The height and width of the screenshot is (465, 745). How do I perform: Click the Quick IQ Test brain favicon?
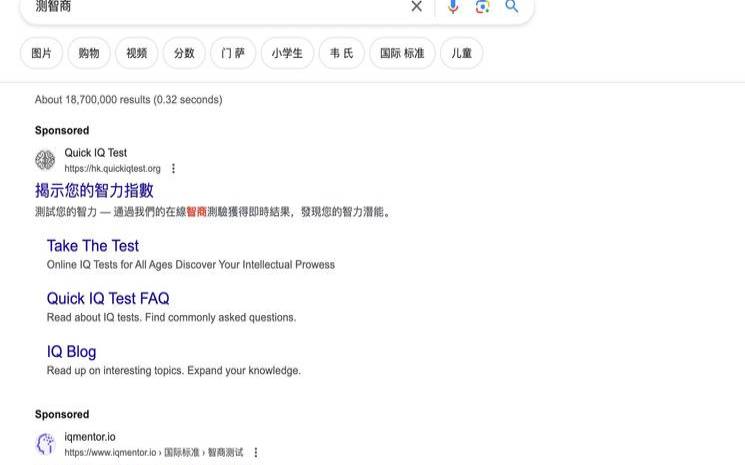click(45, 160)
